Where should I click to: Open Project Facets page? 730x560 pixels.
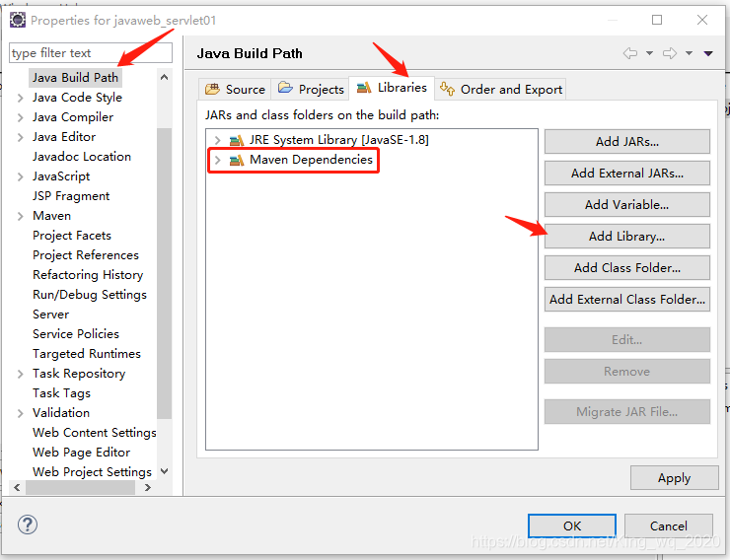pyautogui.click(x=72, y=236)
